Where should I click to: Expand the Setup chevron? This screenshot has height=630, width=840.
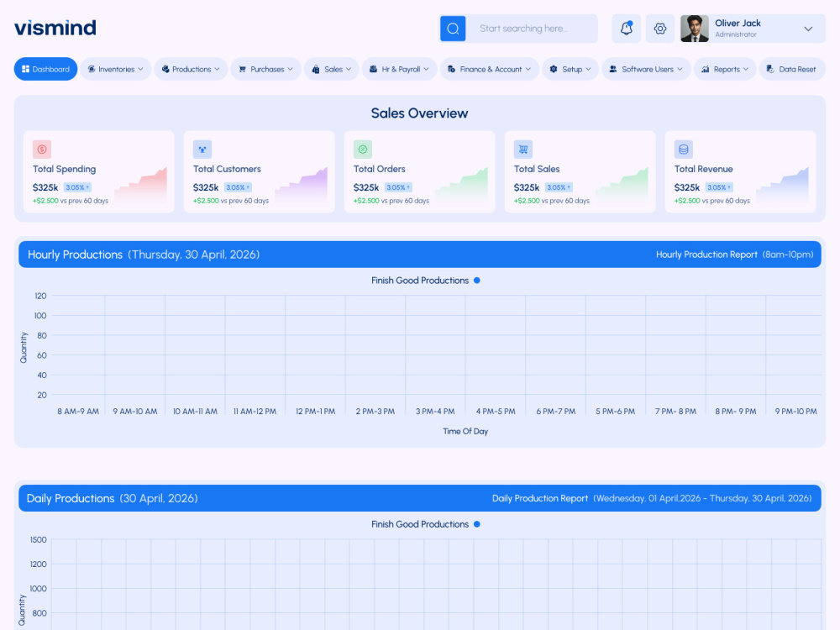tap(588, 69)
